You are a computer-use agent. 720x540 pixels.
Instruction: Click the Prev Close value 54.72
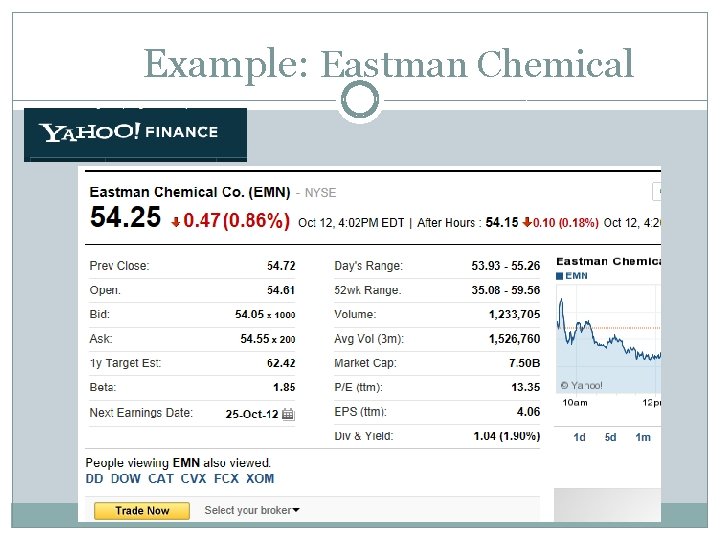tap(281, 266)
